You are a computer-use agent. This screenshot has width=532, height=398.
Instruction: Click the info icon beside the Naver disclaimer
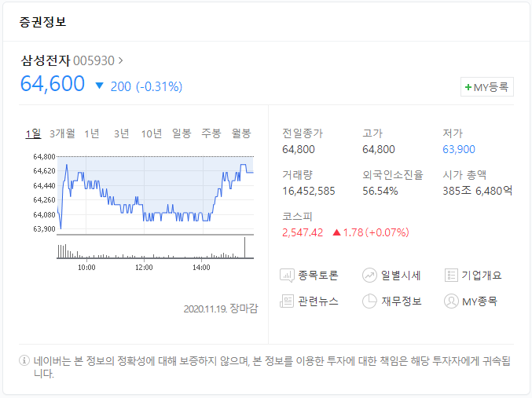(24, 360)
